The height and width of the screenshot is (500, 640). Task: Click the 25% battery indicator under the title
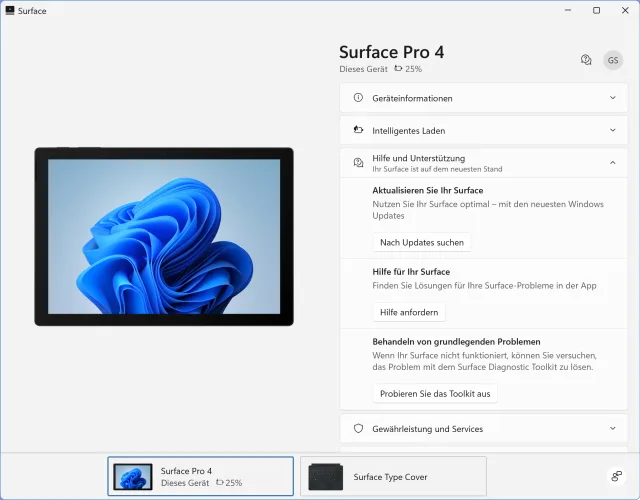[408, 69]
